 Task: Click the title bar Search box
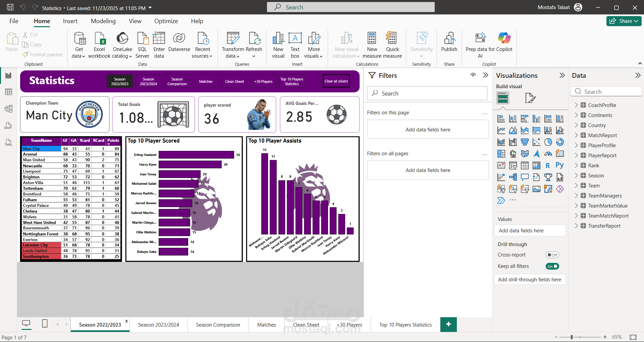coord(351,7)
